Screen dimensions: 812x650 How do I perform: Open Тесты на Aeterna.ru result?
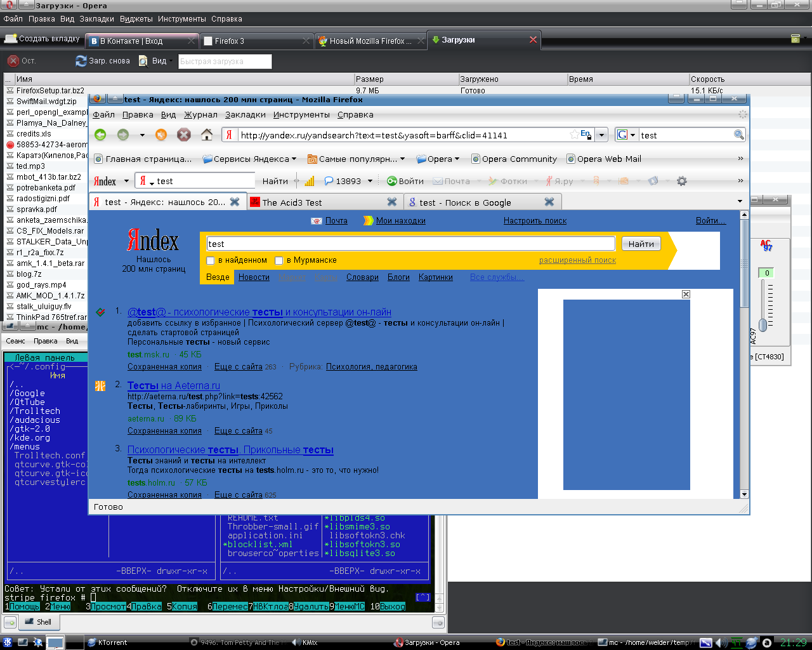pyautogui.click(x=173, y=385)
